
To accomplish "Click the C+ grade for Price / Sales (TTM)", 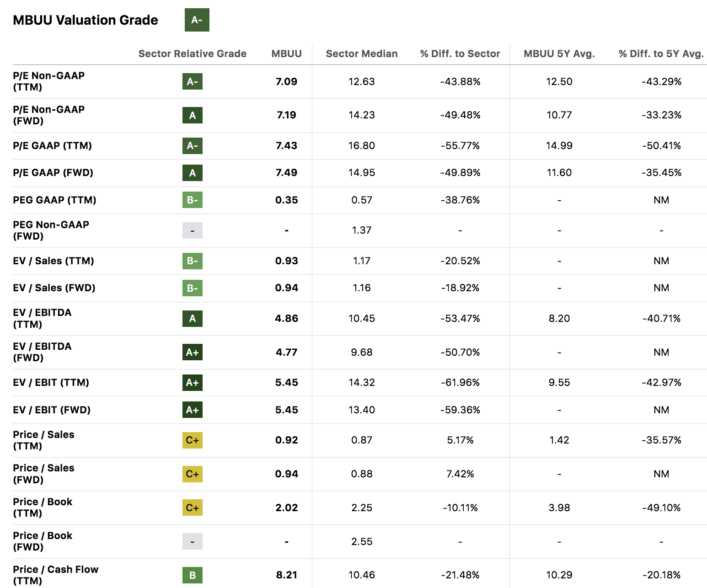I will (192, 440).
